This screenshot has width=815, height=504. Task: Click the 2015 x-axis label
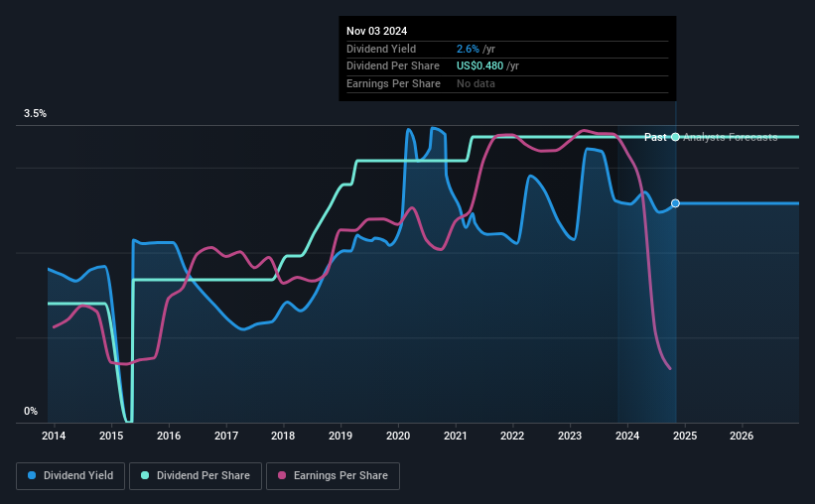tap(111, 436)
